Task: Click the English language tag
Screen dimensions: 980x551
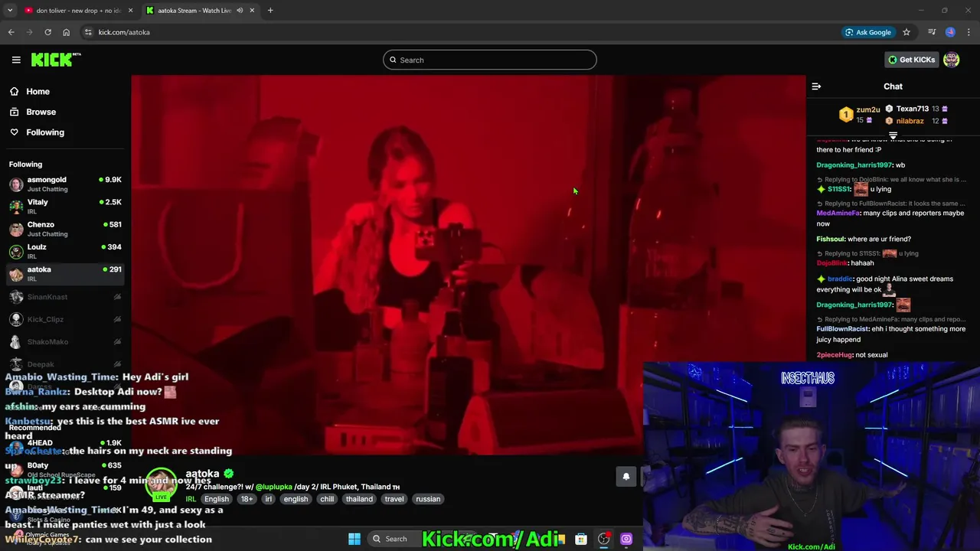Action: click(x=216, y=499)
